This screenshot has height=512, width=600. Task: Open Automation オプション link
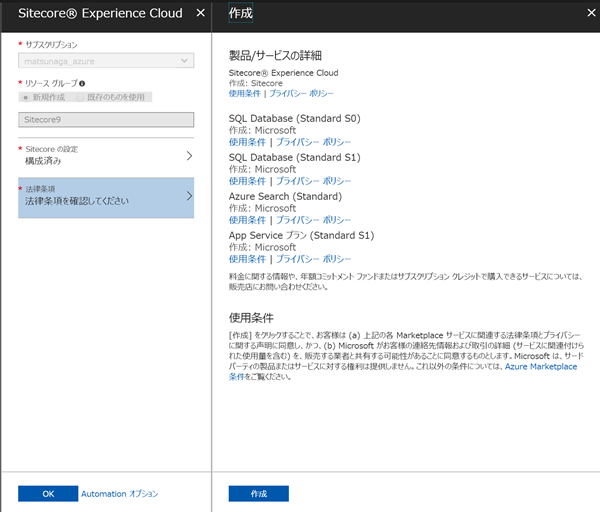click(x=119, y=494)
